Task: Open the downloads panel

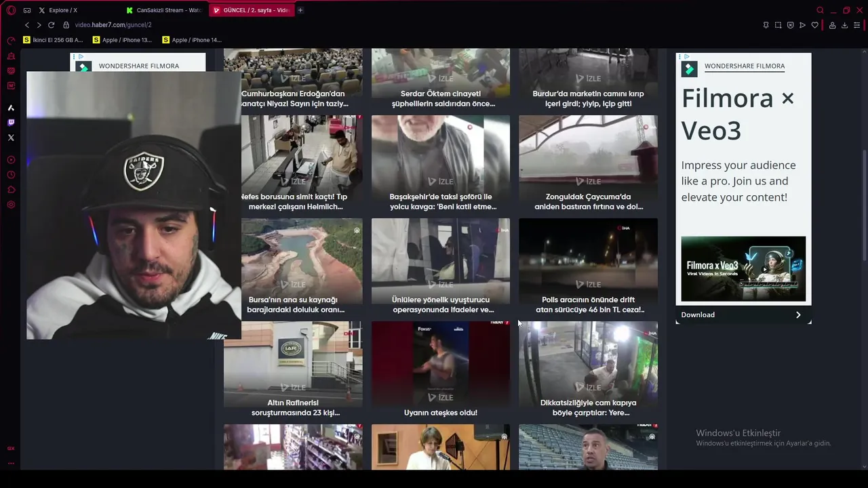Action: 844,25
